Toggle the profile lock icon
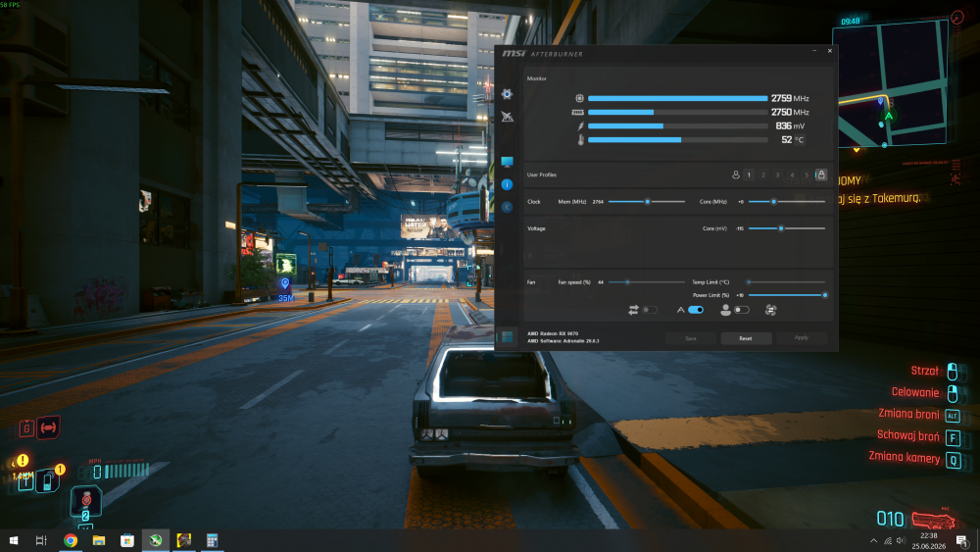Viewport: 980px width, 552px height. pyautogui.click(x=821, y=176)
